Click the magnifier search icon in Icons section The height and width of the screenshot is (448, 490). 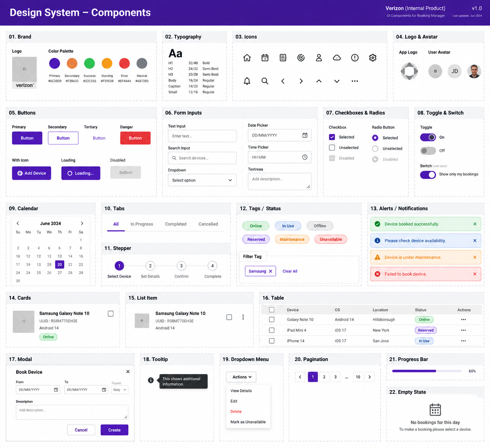coord(265,81)
